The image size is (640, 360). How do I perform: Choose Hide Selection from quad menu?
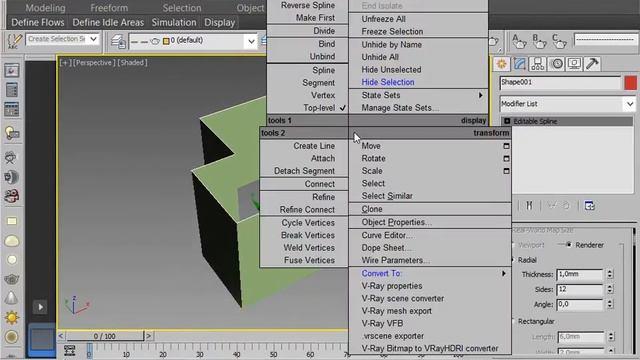(x=388, y=82)
